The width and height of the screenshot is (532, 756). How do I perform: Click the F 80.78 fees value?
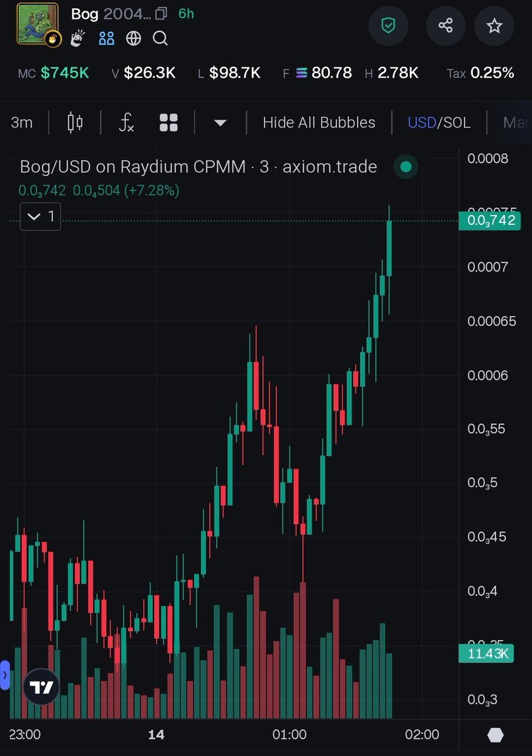point(317,73)
